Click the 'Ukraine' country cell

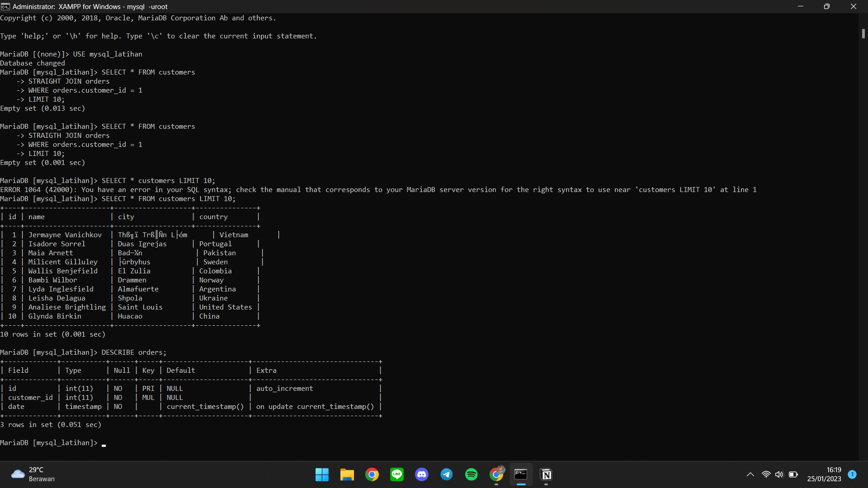pos(213,298)
